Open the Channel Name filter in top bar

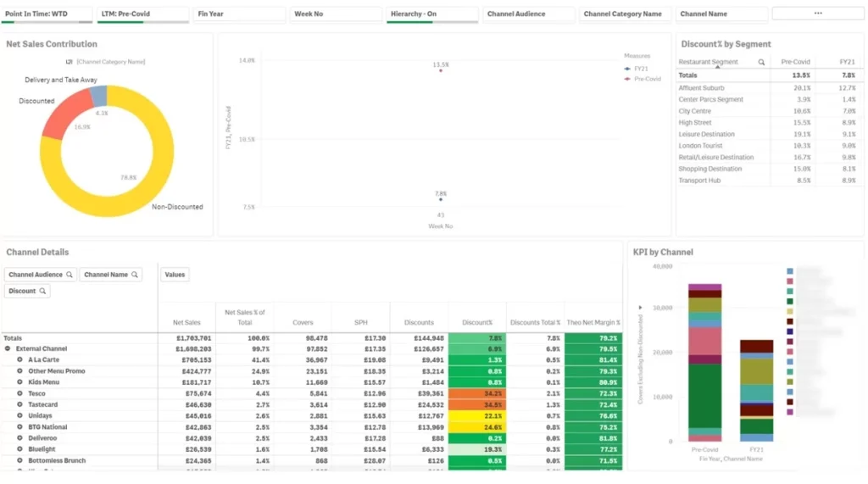tap(721, 14)
